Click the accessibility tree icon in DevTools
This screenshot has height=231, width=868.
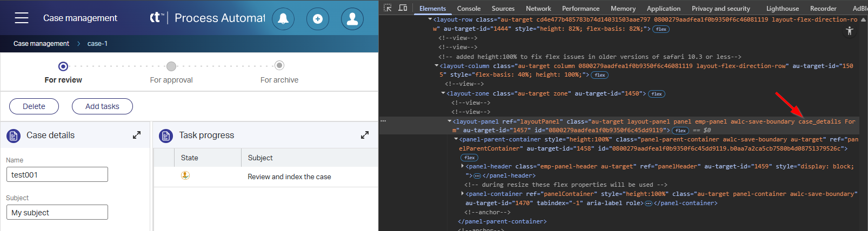point(850,31)
